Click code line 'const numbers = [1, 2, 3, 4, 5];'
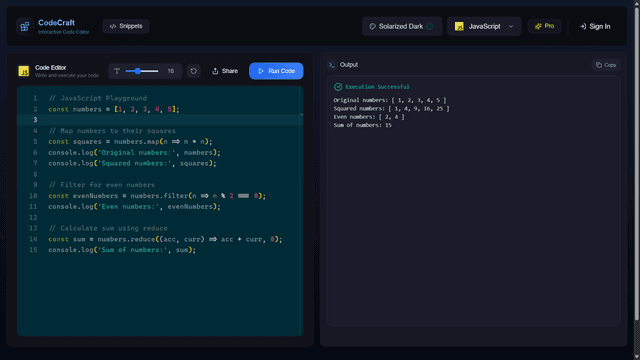Image resolution: width=640 pixels, height=360 pixels. pos(114,109)
